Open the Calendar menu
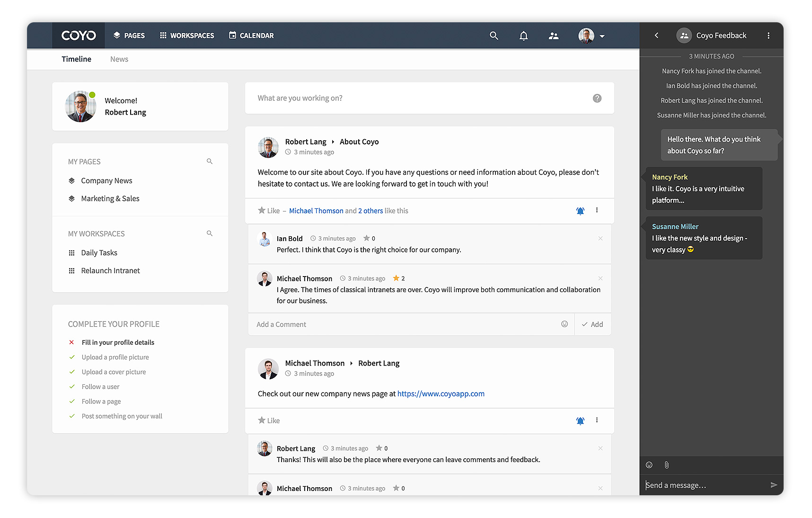This screenshot has height=518, width=812. click(251, 36)
